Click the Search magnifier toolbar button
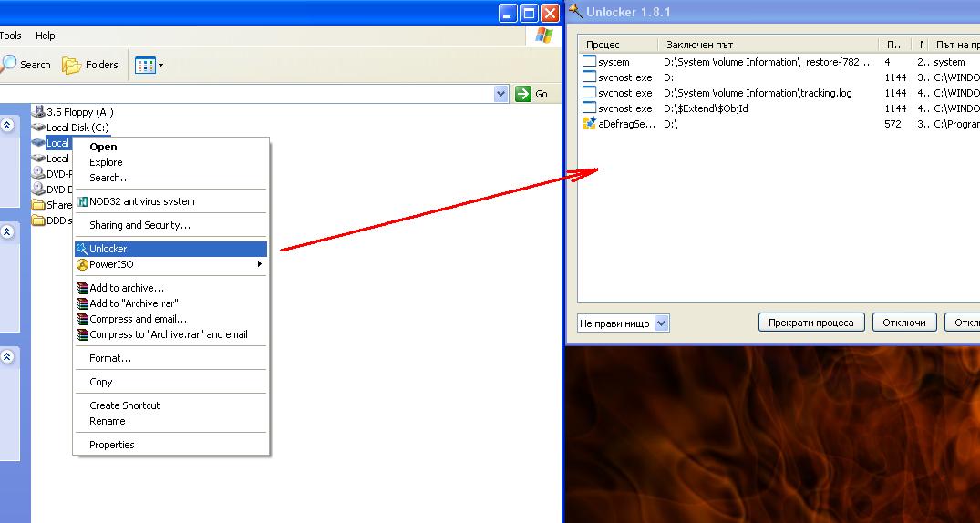The width and height of the screenshot is (980, 523). [x=26, y=65]
